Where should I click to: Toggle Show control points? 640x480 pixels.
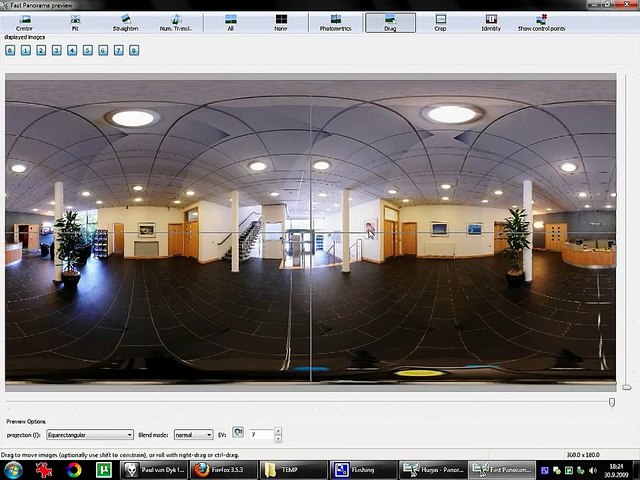[541, 22]
